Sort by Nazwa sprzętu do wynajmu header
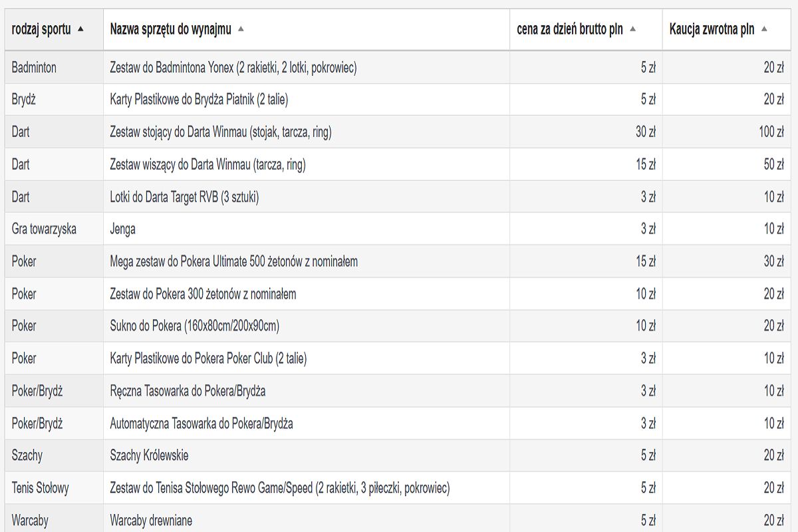Screen dimensions: 798x532 170,29
